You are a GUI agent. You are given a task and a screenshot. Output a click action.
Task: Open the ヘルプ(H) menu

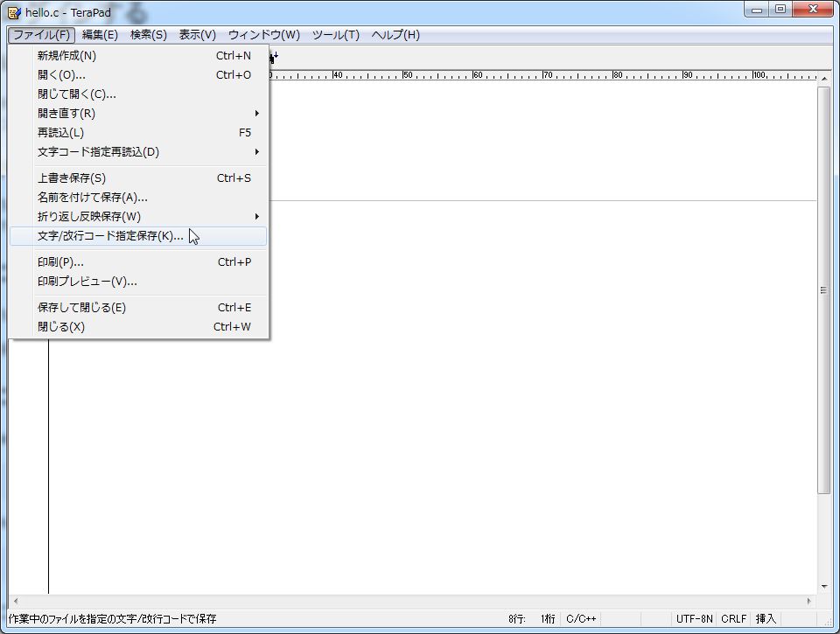395,35
